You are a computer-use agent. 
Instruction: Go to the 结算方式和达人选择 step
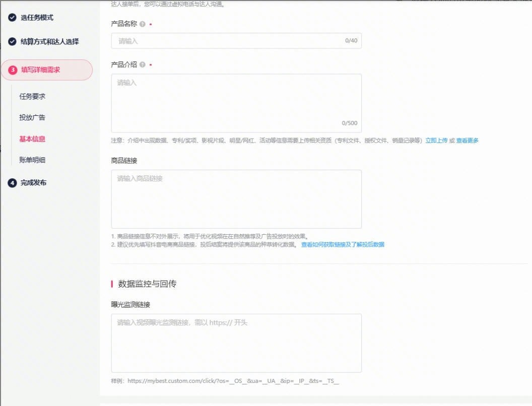click(x=49, y=41)
